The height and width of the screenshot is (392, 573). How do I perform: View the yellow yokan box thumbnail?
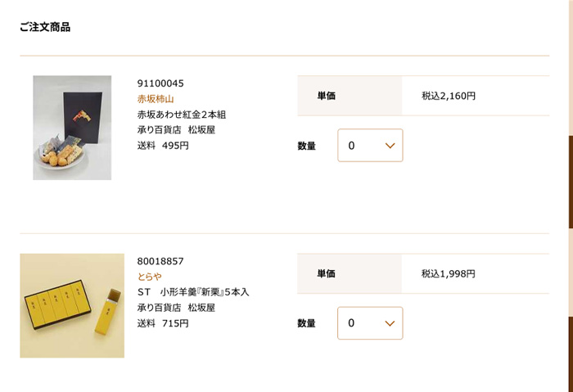pos(72,305)
